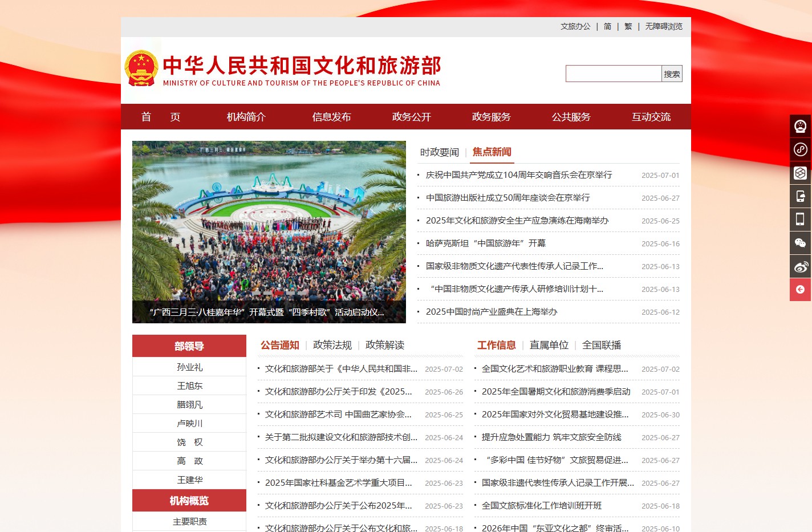Switch to 政策法规 tab
The width and height of the screenshot is (812, 532).
[x=332, y=345]
